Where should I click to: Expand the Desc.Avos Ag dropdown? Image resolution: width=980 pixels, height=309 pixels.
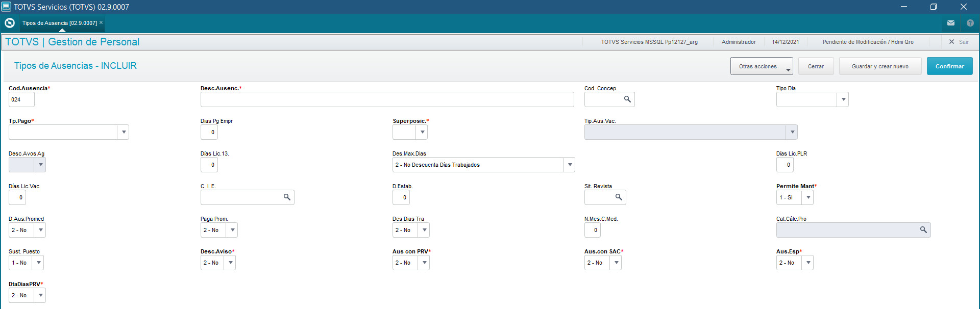[40, 165]
